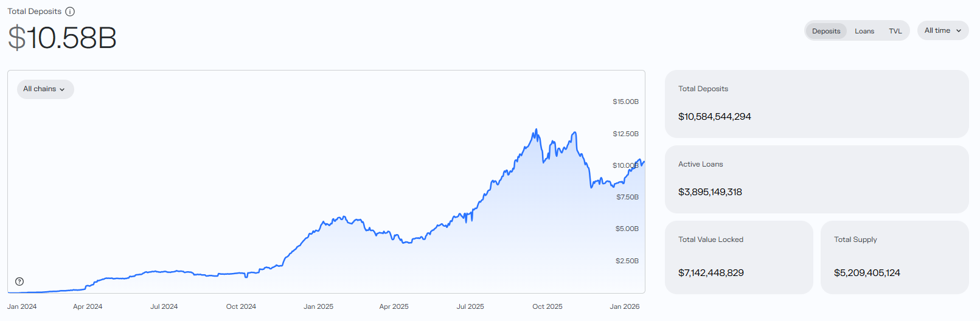Click the Jan 2026 axis label
Image resolution: width=980 pixels, height=321 pixels.
click(x=624, y=306)
